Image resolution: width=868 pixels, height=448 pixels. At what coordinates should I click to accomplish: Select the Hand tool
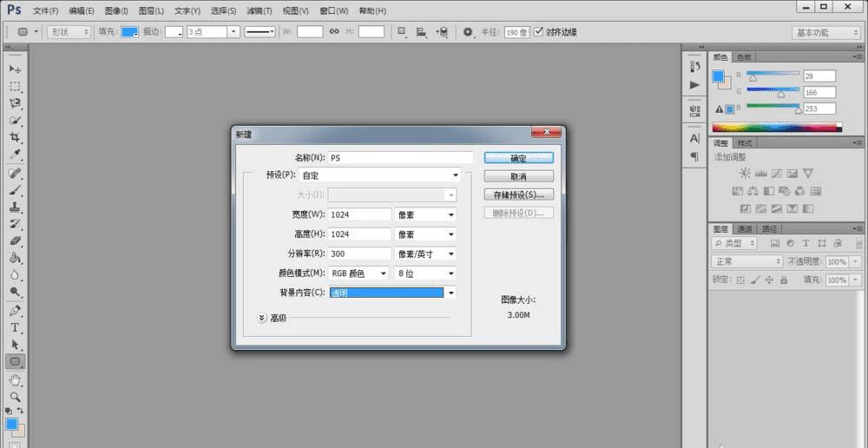click(x=15, y=380)
